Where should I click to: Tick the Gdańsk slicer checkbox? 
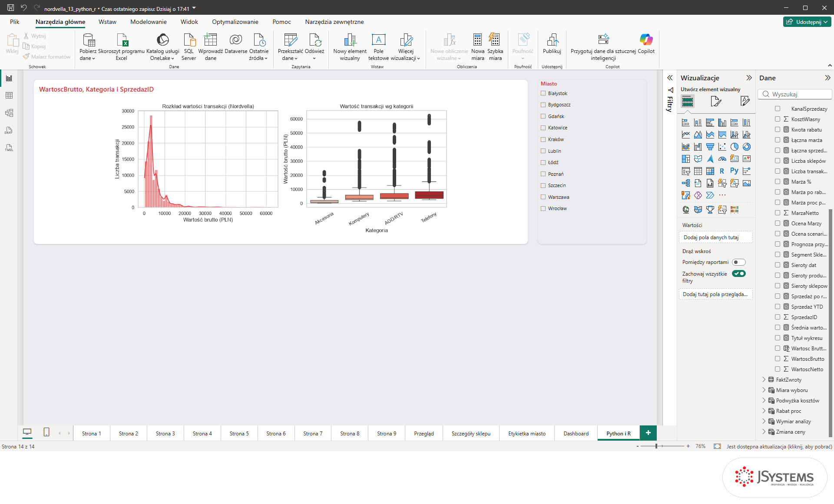(543, 116)
